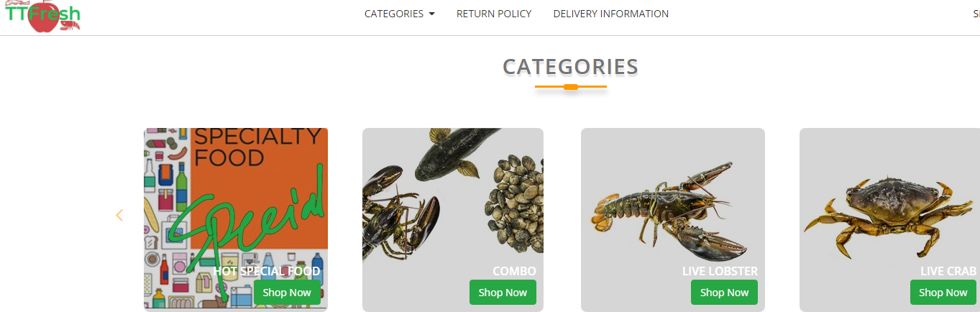Click the orange divider under Categories heading

click(571, 87)
